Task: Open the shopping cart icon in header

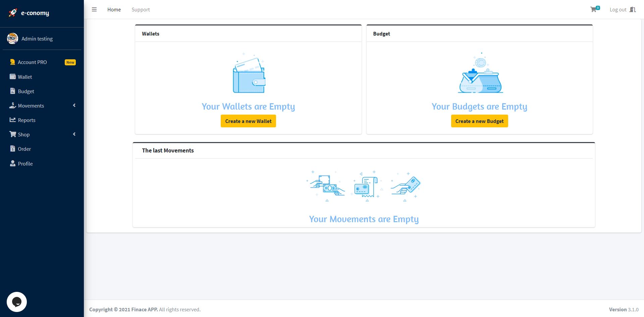Action: 593,9
